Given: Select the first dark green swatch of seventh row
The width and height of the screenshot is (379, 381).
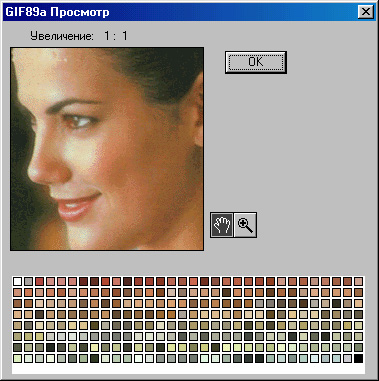Looking at the screenshot, I should pyautogui.click(x=18, y=347).
